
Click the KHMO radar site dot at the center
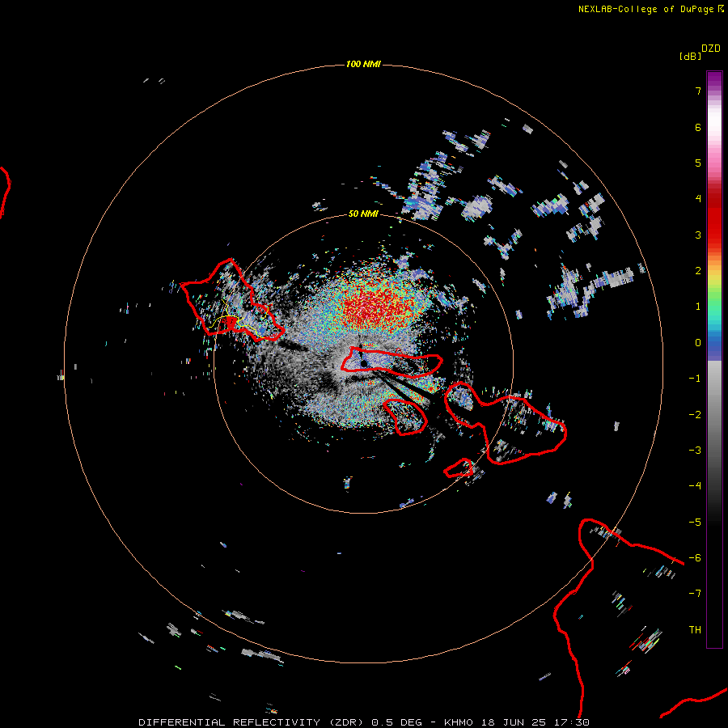click(364, 363)
